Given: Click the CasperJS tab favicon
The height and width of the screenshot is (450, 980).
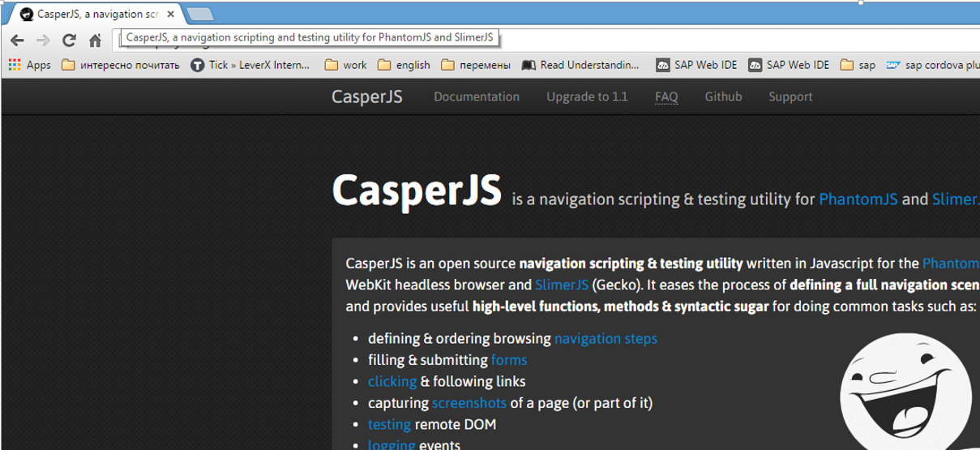Looking at the screenshot, I should click(x=27, y=15).
